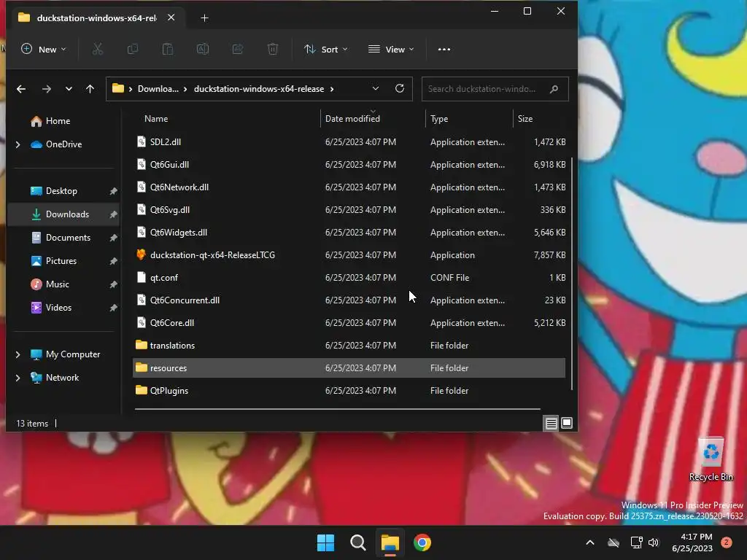747x560 pixels.
Task: Select the resources folder row
Action: (349, 367)
